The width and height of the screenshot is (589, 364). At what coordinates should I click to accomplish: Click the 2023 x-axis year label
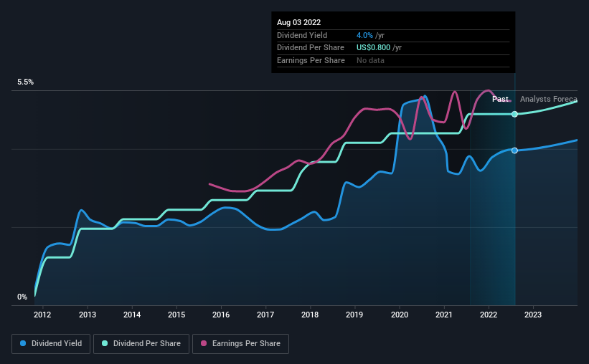pyautogui.click(x=533, y=315)
